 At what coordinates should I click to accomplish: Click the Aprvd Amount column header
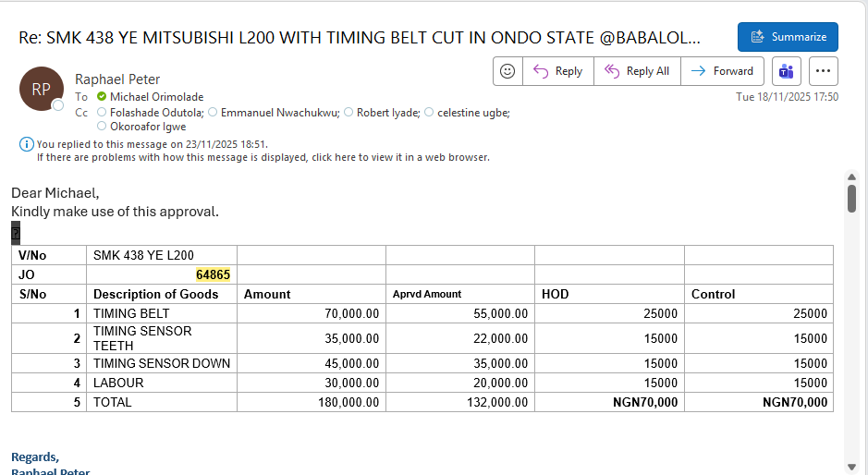pyautogui.click(x=427, y=294)
